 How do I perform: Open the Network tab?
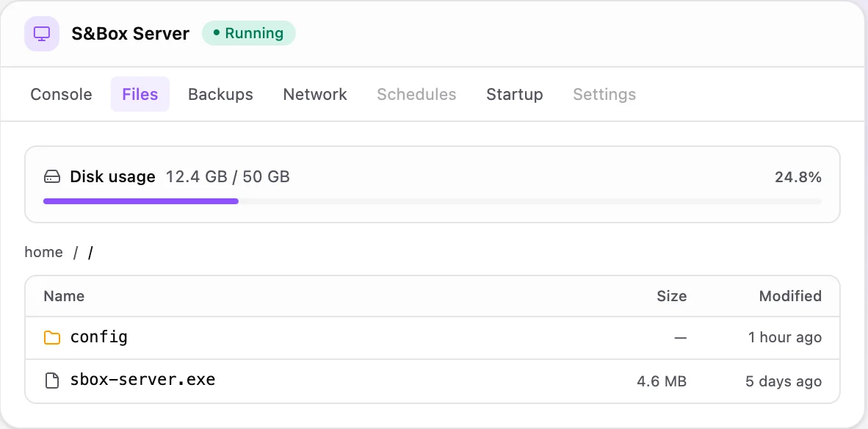pos(315,94)
